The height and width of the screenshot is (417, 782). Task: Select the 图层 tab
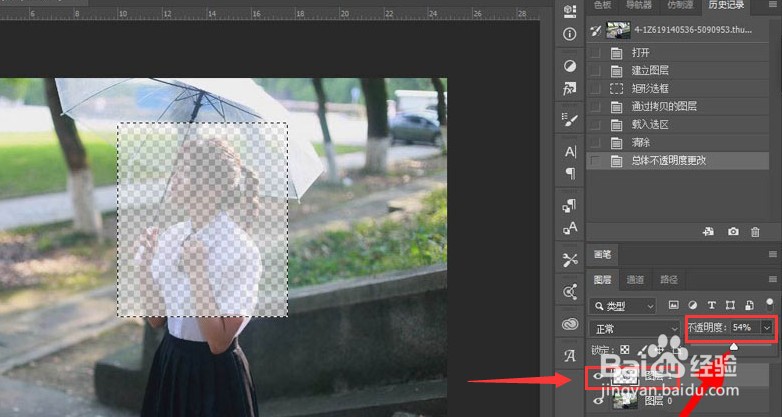602,280
